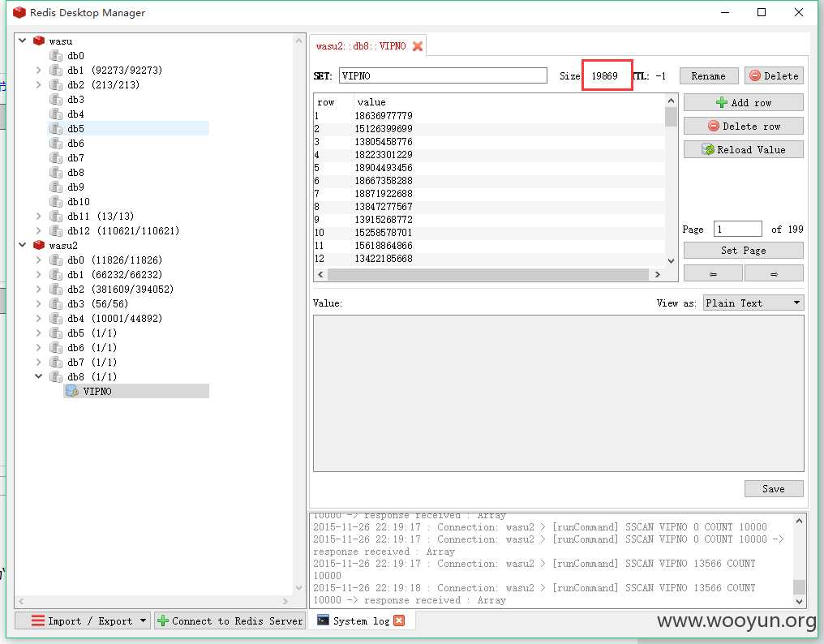This screenshot has width=824, height=644.
Task: Click Reload Value
Action: (x=744, y=149)
